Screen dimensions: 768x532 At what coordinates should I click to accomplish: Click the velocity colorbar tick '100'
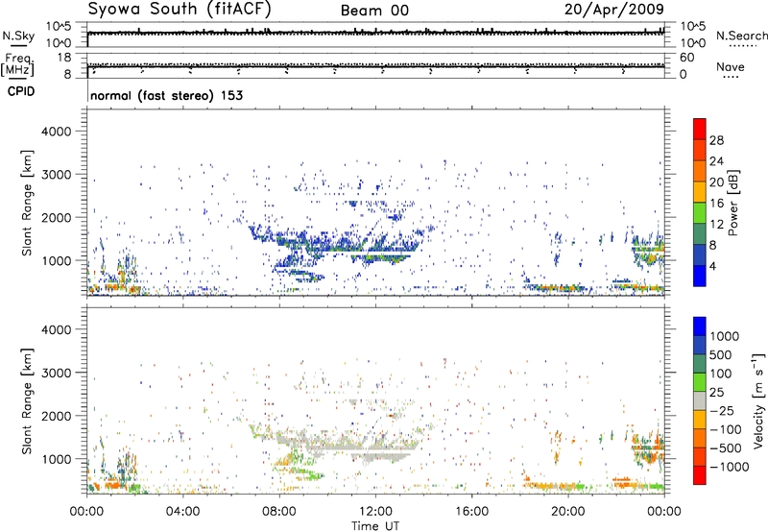pos(721,374)
